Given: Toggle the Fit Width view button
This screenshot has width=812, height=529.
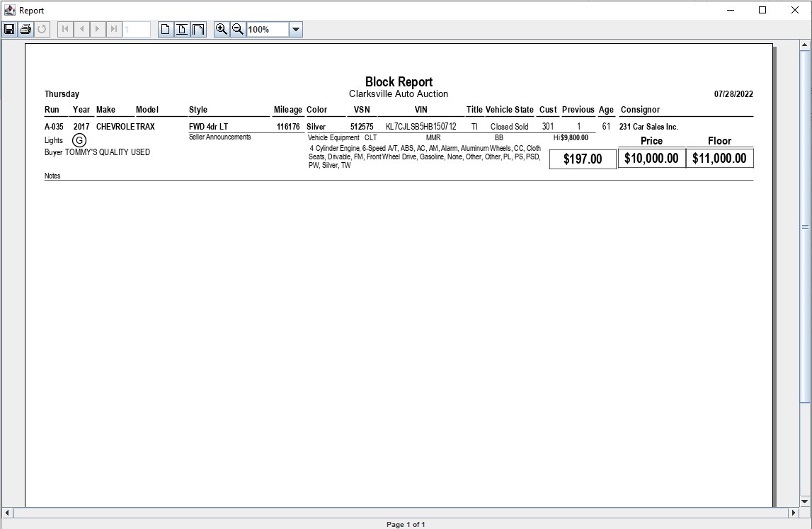Looking at the screenshot, I should (198, 29).
